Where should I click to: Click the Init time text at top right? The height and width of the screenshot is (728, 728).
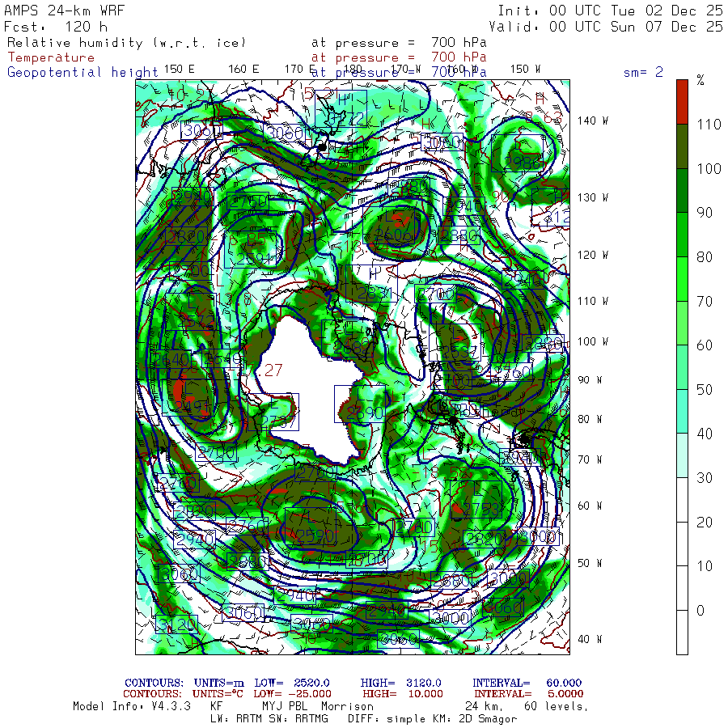[x=610, y=11]
